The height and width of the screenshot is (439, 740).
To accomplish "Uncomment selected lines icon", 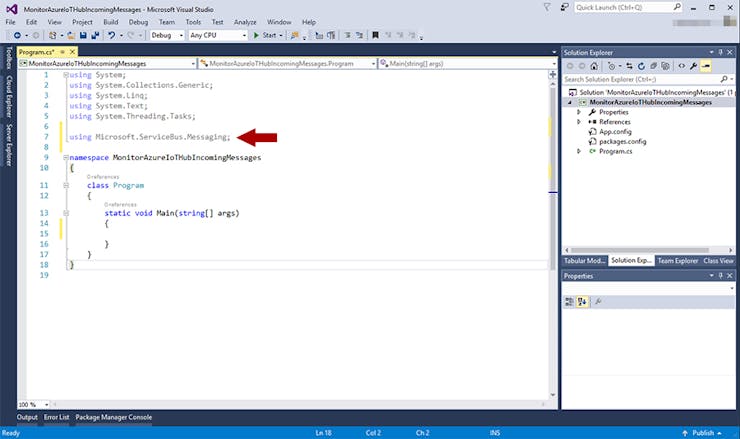I will point(360,35).
